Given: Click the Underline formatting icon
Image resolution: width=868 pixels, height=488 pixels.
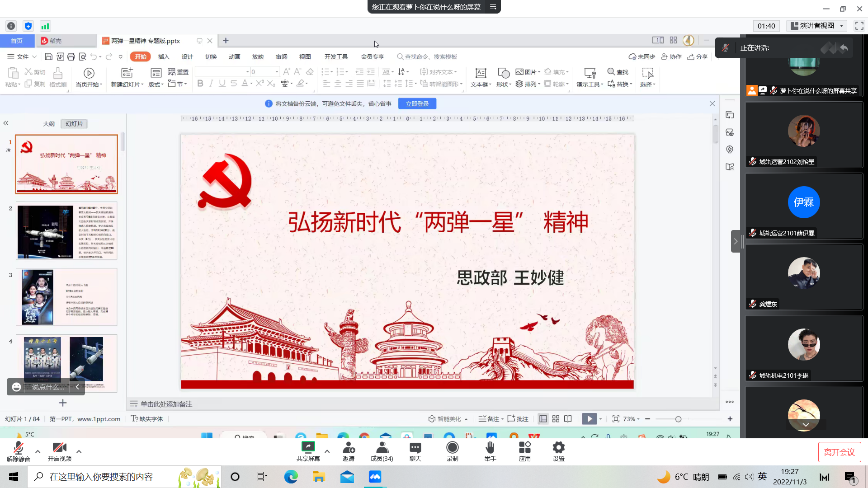Looking at the screenshot, I should [222, 83].
